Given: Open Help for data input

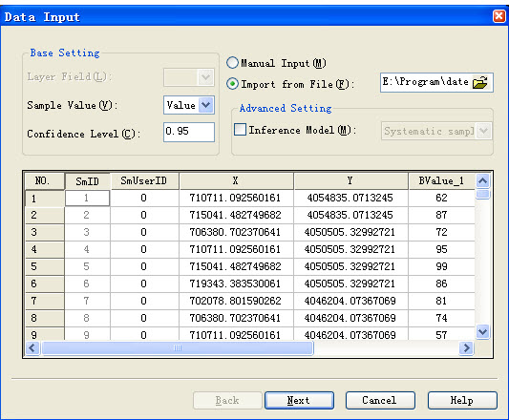Looking at the screenshot, I should click(x=462, y=400).
